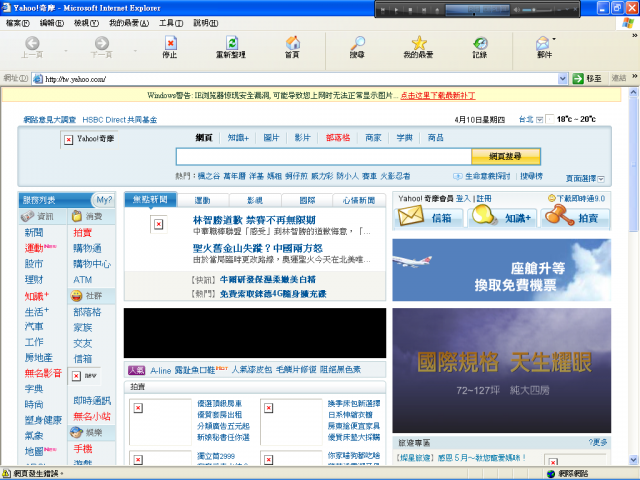Expand the toolbar overflow chevron
This screenshot has height=480, width=640.
point(635,36)
